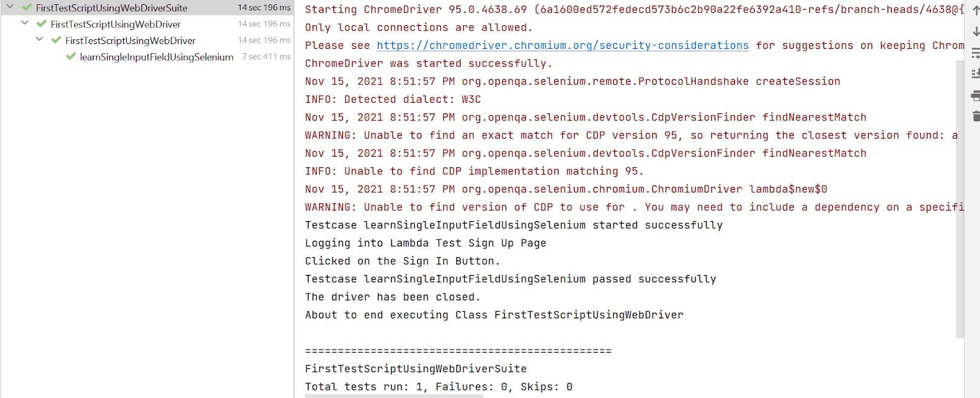Click the down arrow console navigation icon

975,31
